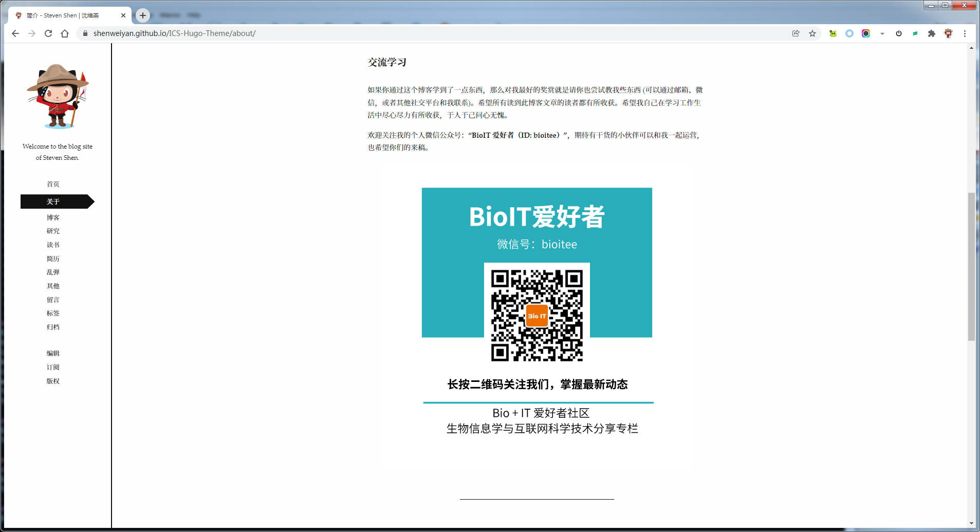This screenshot has height=532, width=980.
Task: Open the Chrome three-dot menu
Action: 965,33
